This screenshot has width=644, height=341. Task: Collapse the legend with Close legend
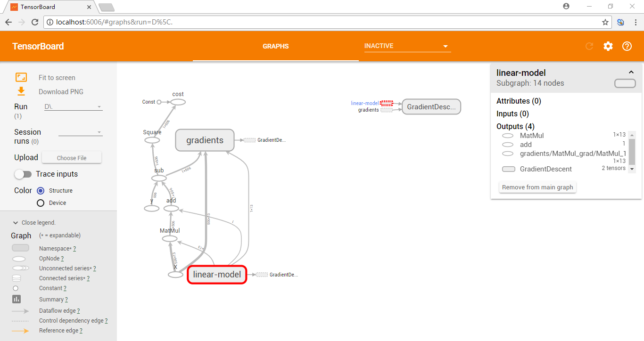[34, 223]
